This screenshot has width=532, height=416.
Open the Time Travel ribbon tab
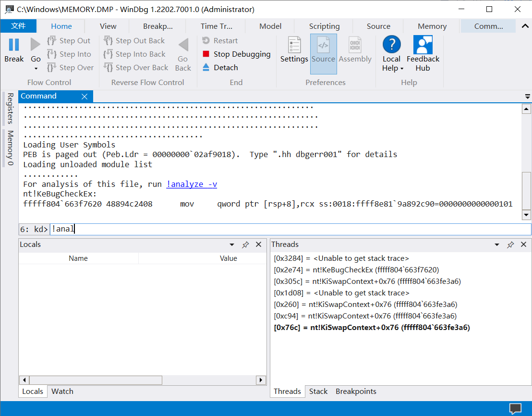(217, 26)
